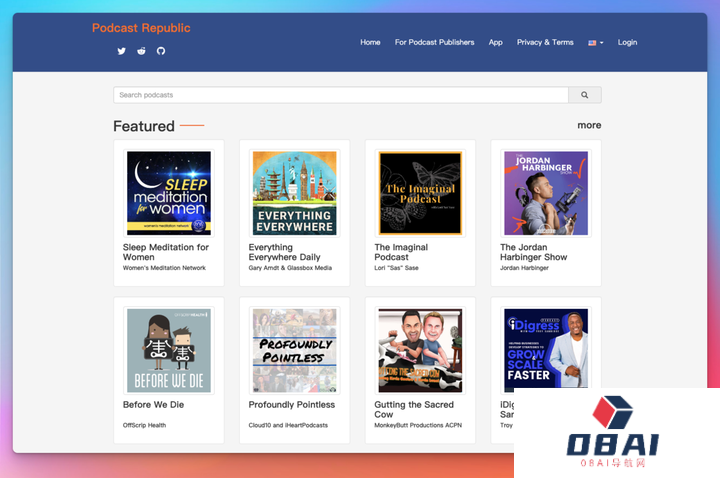
Task: Click the Sleep Meditation for Women title
Action: 166,252
